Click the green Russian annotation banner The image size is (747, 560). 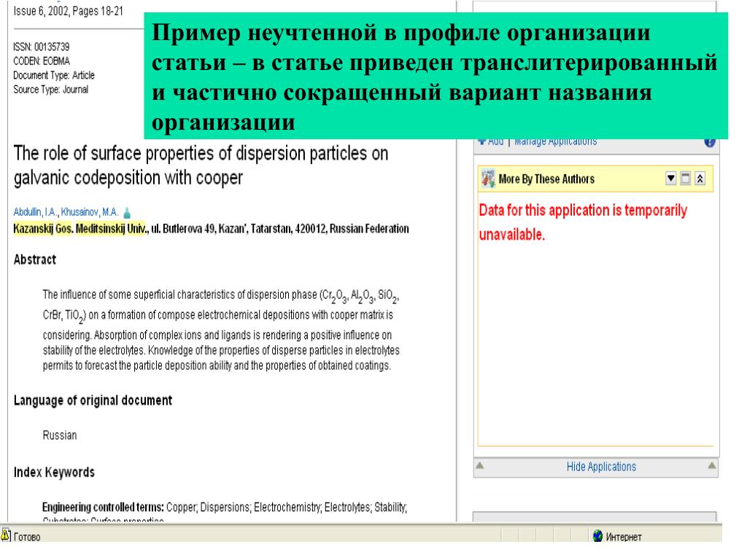pos(435,73)
